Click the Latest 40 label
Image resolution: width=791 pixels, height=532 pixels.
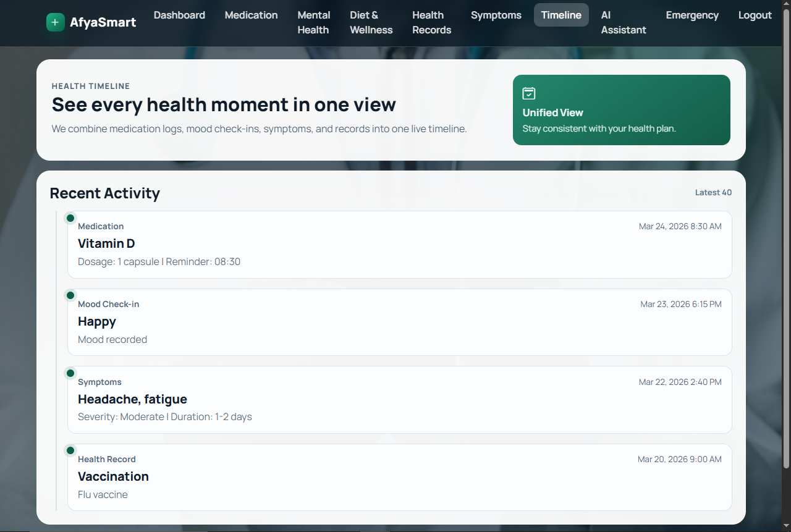tap(713, 192)
